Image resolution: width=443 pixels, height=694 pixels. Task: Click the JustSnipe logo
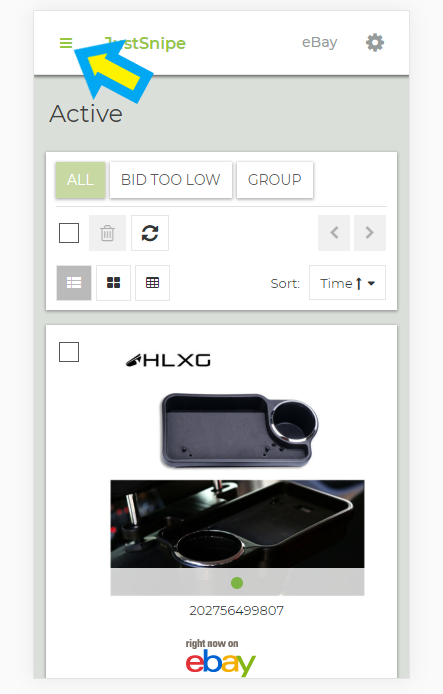pyautogui.click(x=145, y=43)
